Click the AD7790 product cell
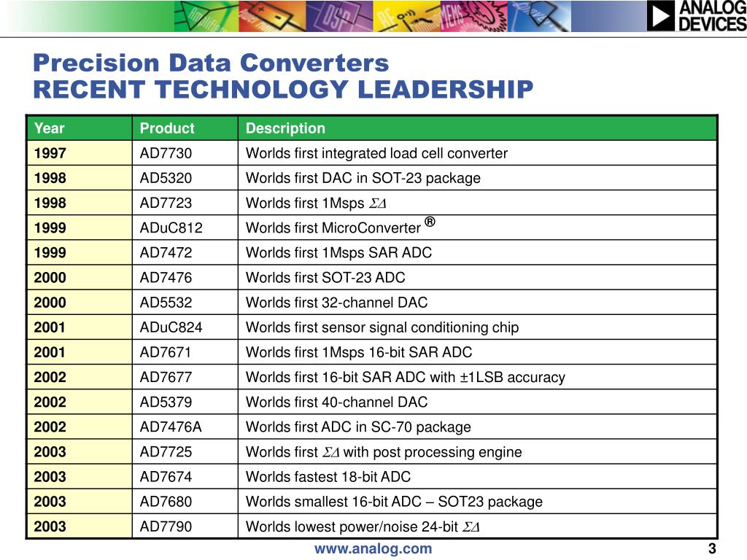Viewport: 747px width, 560px height. point(185,526)
